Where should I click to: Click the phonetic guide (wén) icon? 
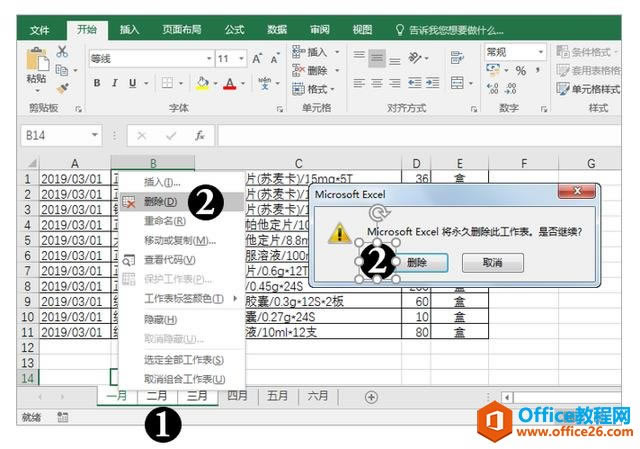264,83
